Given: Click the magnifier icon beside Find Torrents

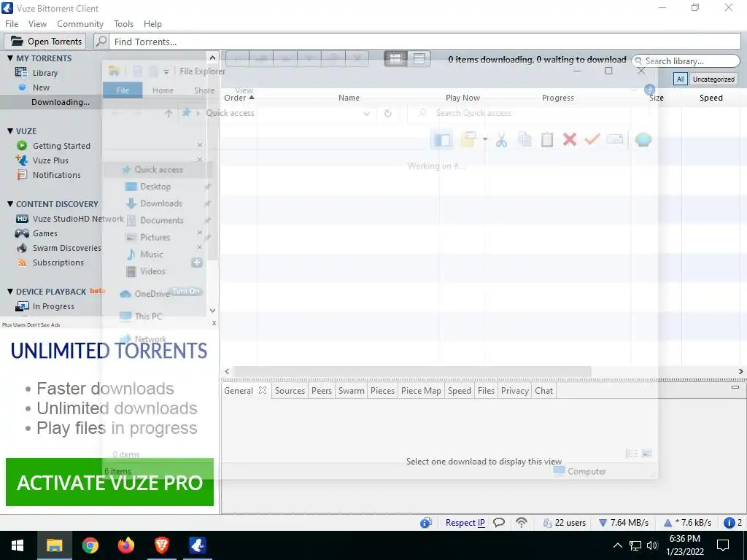Looking at the screenshot, I should [x=101, y=42].
